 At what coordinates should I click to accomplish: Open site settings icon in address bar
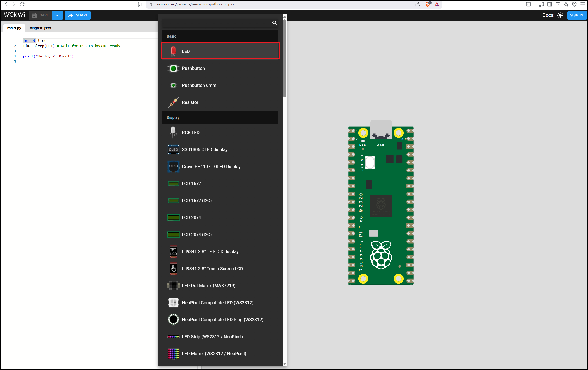point(150,4)
